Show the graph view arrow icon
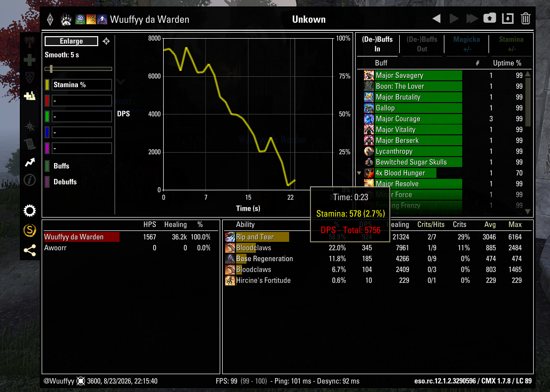This screenshot has width=550, height=392. 29,163
